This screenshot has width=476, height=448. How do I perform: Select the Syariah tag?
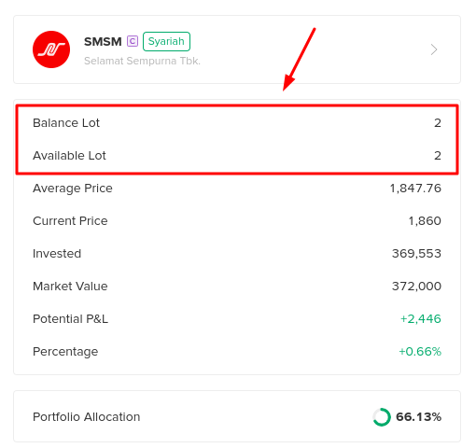point(166,41)
